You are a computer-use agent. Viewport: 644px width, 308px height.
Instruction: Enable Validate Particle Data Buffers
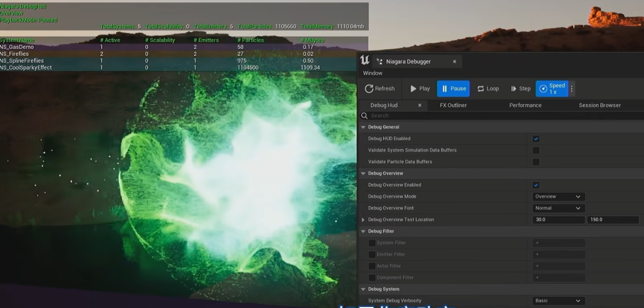pos(536,162)
